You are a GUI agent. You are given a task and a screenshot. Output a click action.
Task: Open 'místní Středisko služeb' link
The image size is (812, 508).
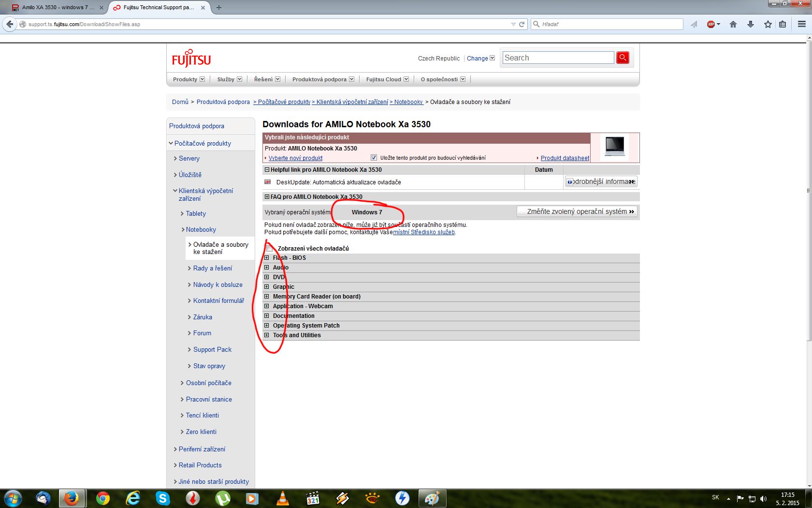click(424, 232)
